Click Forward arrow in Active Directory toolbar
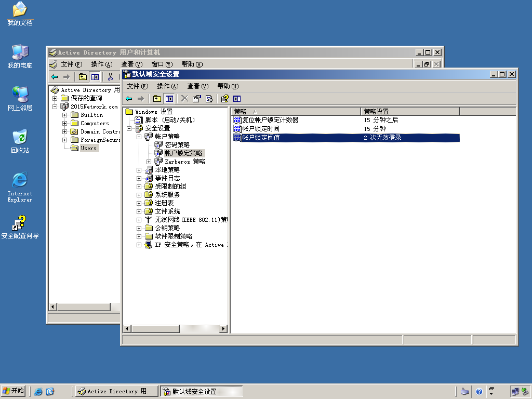532x399 pixels. (66, 77)
